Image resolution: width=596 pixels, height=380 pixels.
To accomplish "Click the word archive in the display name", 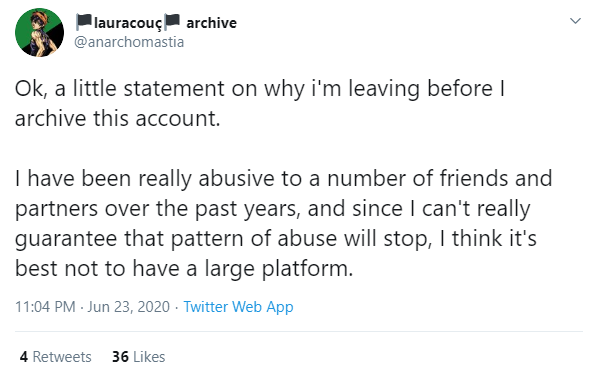I will point(211,23).
